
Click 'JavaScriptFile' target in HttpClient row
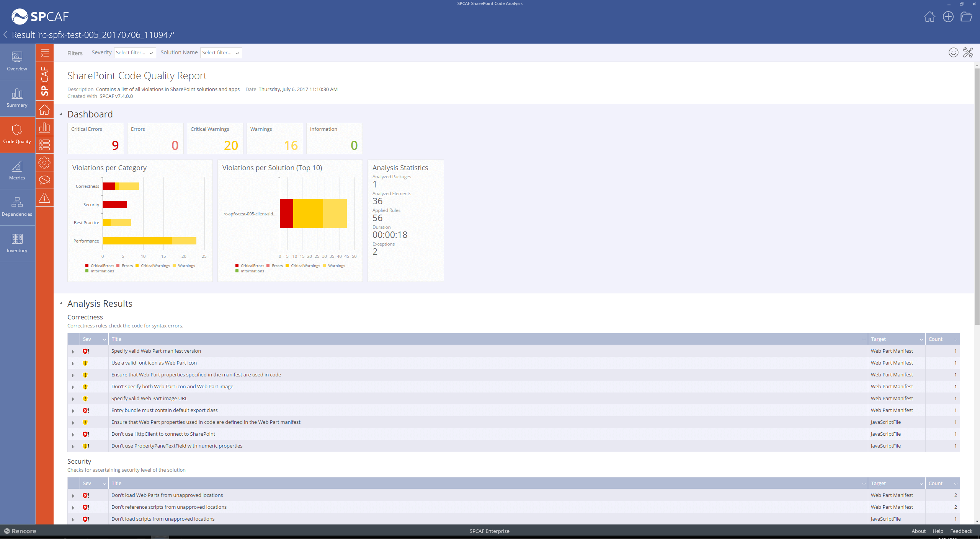coord(885,434)
